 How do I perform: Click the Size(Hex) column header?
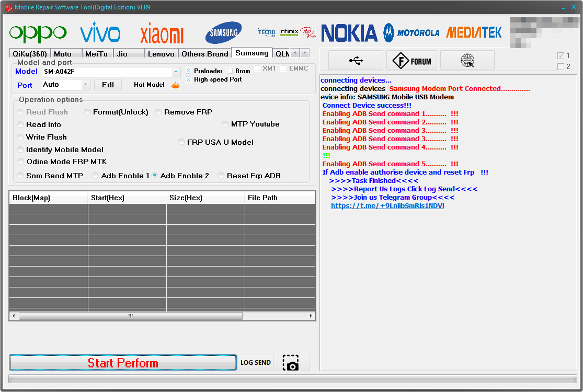pos(205,198)
